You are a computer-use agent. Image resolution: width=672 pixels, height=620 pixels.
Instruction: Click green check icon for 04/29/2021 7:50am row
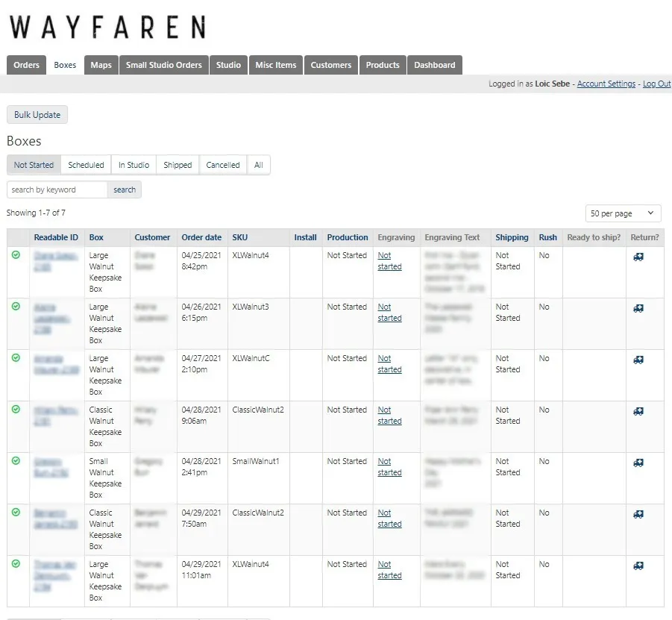(16, 513)
